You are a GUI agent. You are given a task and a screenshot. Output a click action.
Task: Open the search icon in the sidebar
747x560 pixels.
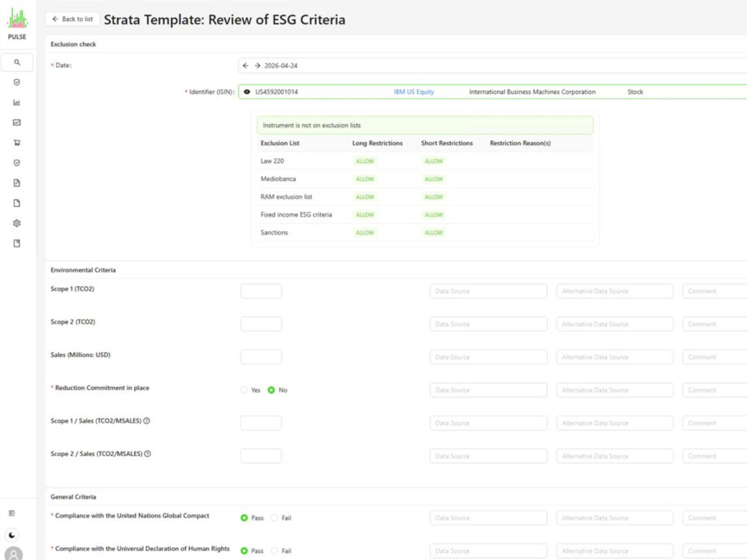(17, 63)
